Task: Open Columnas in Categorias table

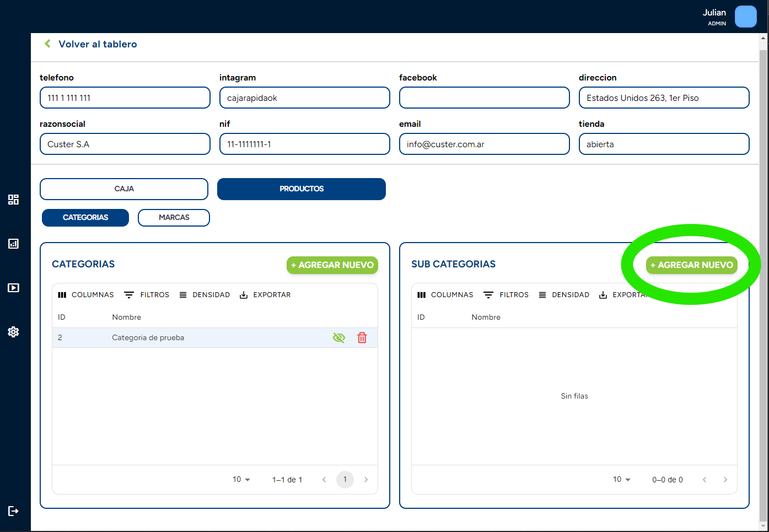Action: click(x=86, y=295)
